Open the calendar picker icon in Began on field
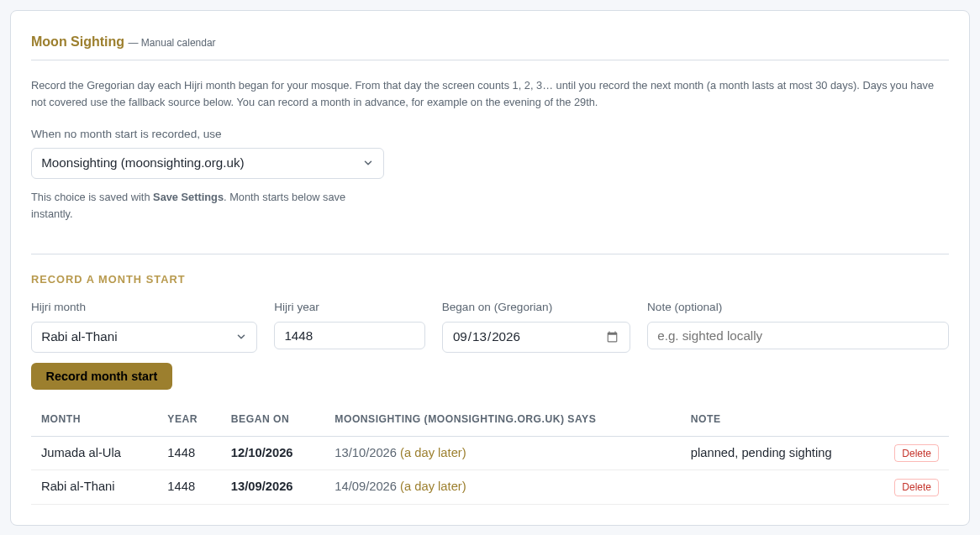The image size is (980, 535). pyautogui.click(x=612, y=337)
